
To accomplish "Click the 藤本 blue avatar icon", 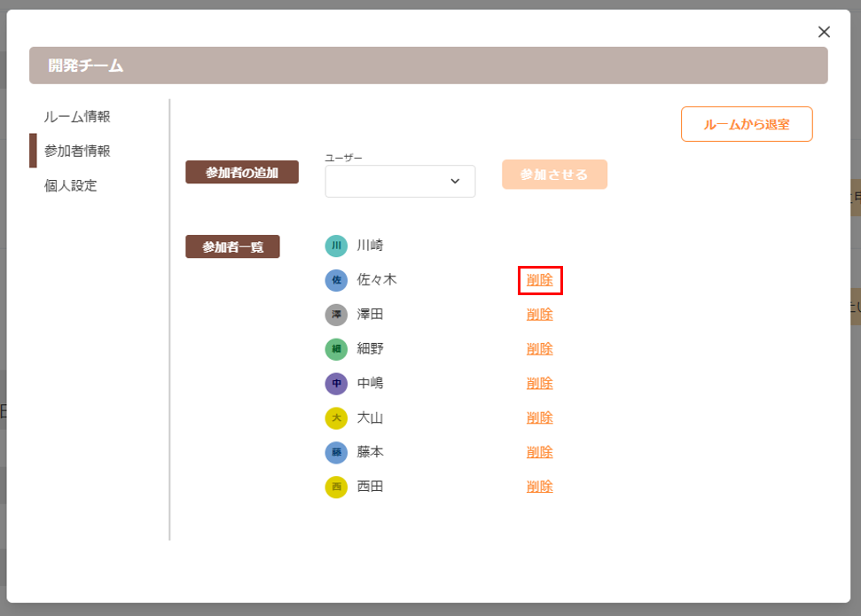I will [x=336, y=453].
